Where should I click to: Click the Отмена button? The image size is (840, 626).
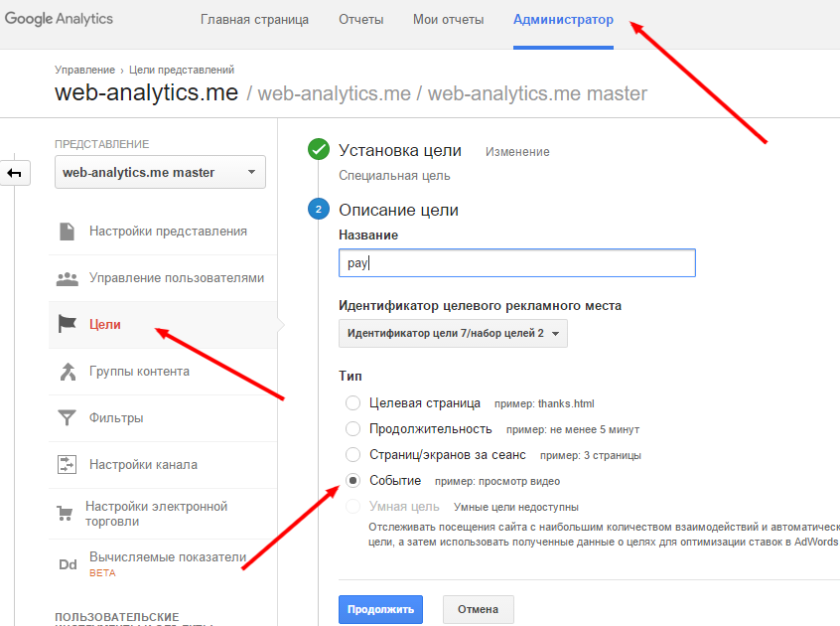pos(478,609)
